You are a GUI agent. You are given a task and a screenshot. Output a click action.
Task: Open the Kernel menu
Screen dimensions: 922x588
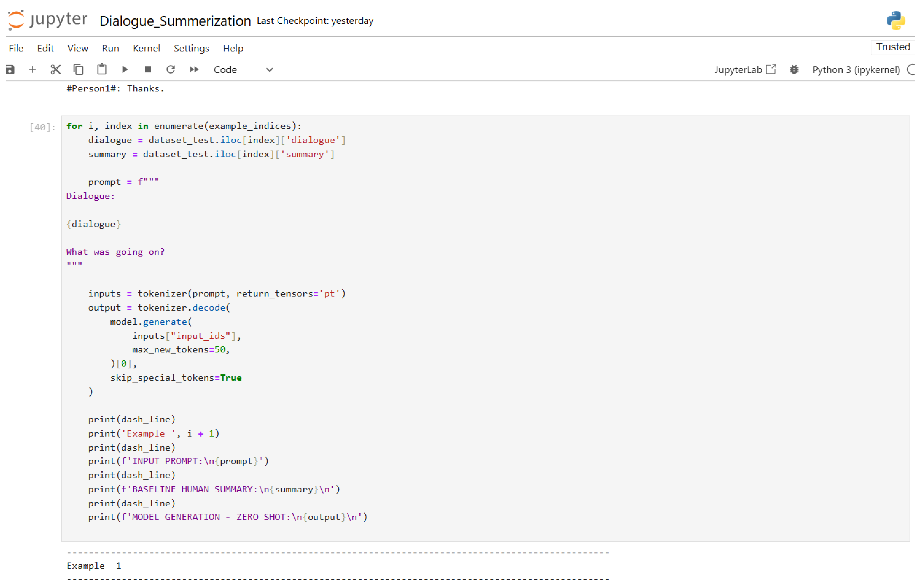coord(146,48)
